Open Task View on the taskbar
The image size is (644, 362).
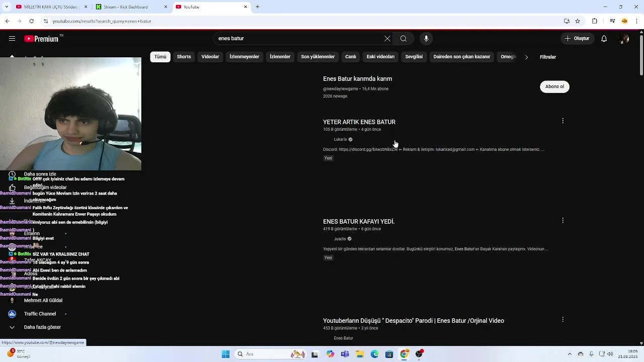pyautogui.click(x=315, y=354)
